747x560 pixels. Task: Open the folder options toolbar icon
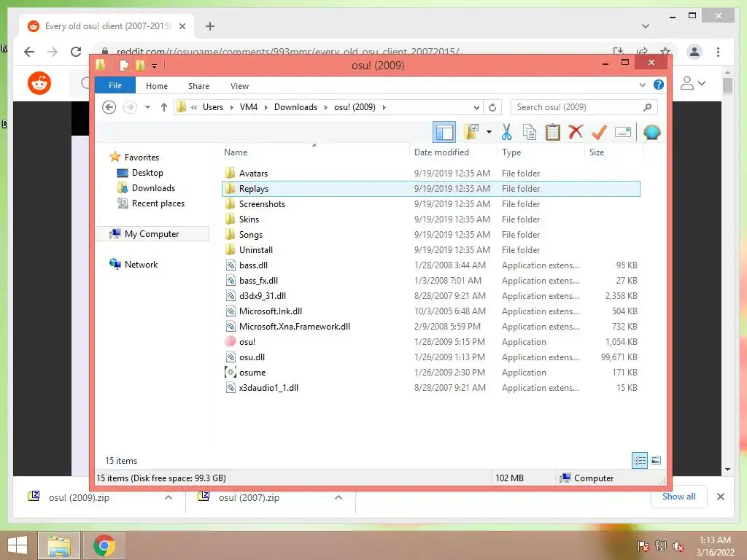pos(471,132)
